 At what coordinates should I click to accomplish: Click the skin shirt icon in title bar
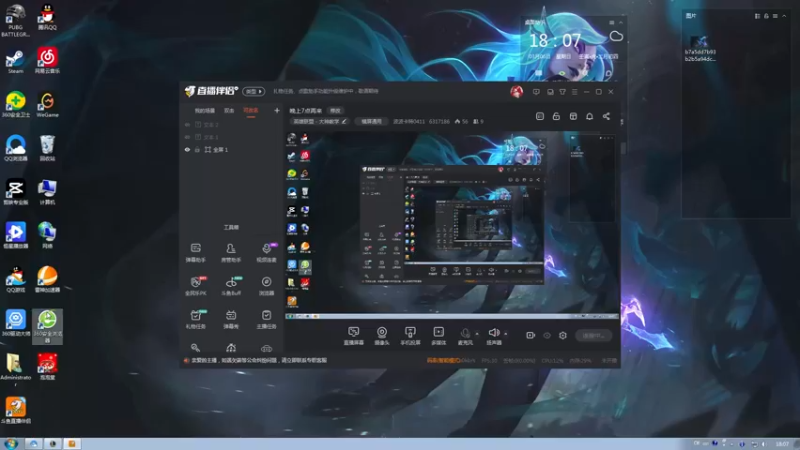[562, 92]
